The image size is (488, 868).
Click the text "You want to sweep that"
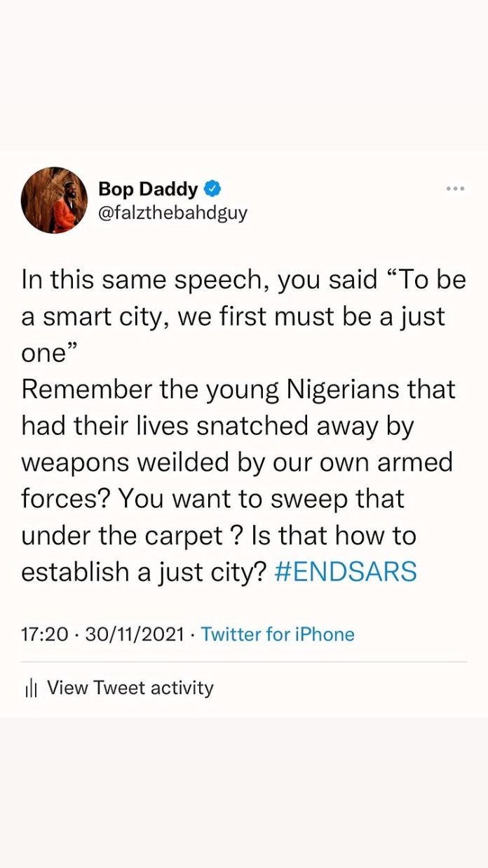(x=261, y=499)
